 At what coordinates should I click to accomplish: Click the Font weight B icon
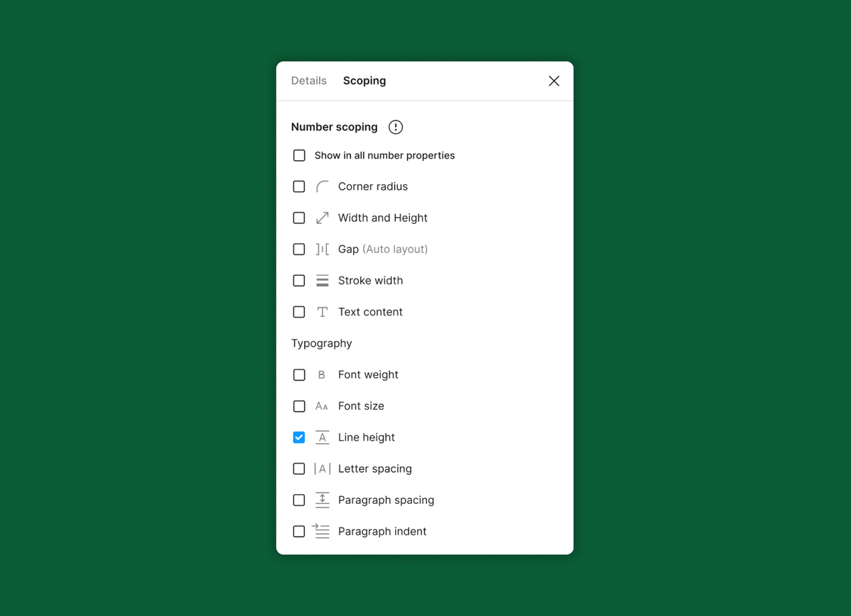(322, 374)
